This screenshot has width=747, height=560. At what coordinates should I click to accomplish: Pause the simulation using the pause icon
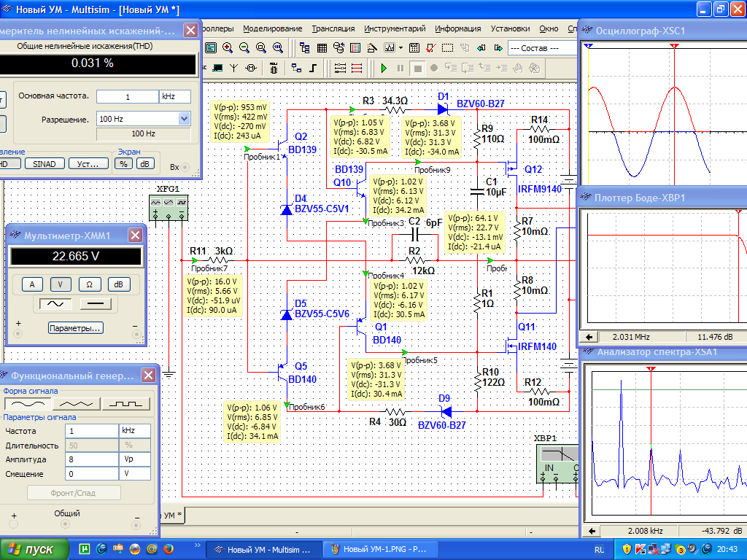(400, 68)
